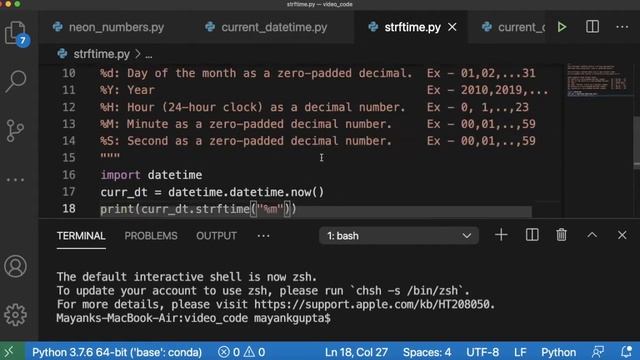This screenshot has height=360, width=640.
Task: Close the strftime.py tab
Action: tap(452, 27)
